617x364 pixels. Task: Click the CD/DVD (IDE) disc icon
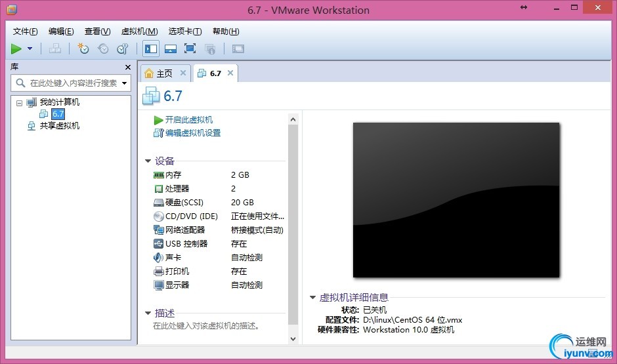(x=159, y=216)
